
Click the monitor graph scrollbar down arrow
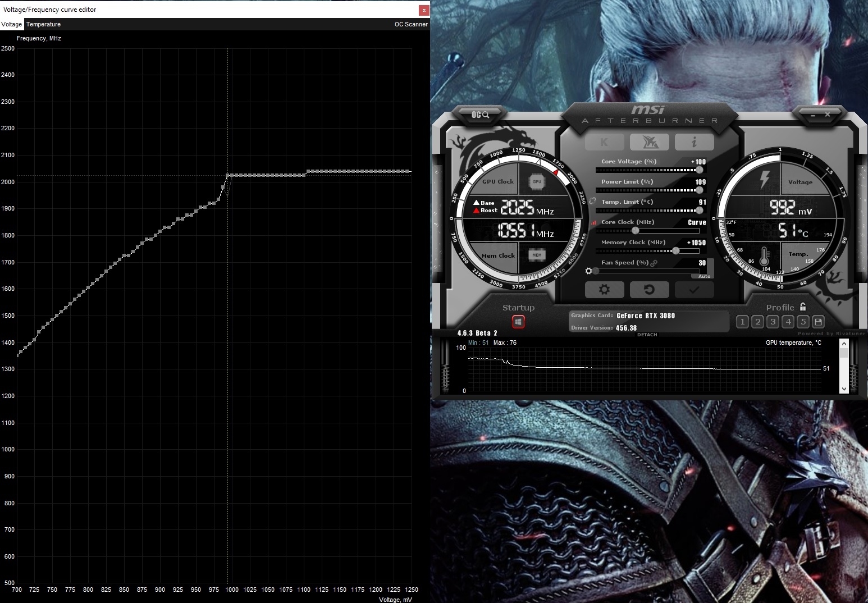(844, 389)
